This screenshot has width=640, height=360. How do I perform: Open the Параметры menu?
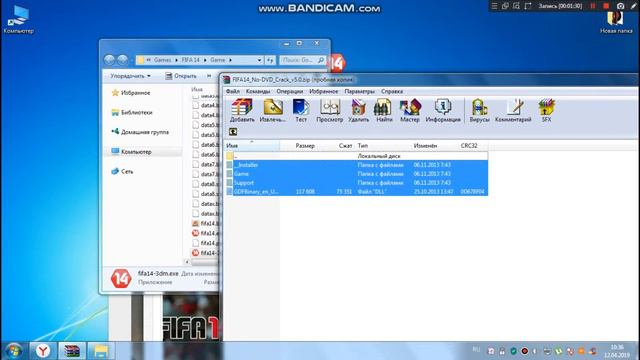pos(360,91)
